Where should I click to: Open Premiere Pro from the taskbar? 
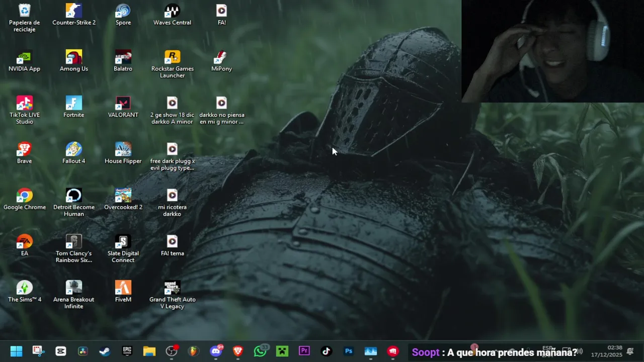tap(304, 351)
